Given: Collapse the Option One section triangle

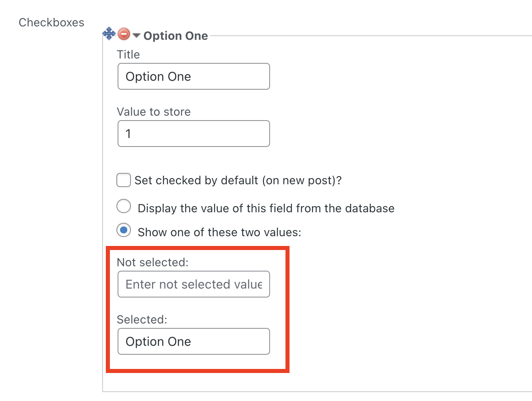Looking at the screenshot, I should pos(136,36).
